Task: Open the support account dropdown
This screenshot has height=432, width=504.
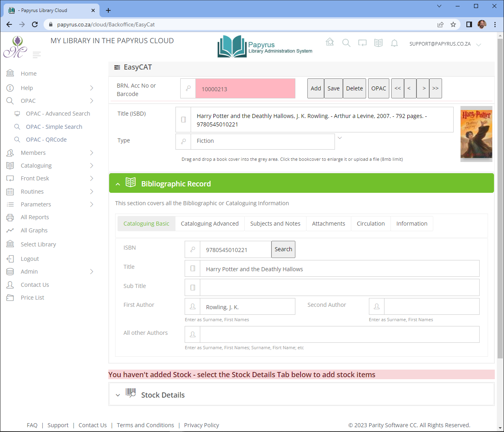Action: click(478, 44)
